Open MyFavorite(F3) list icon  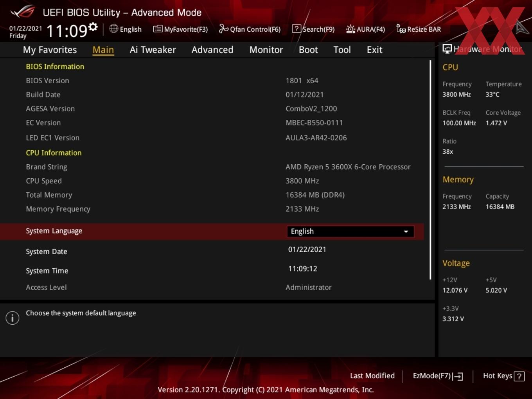pos(158,29)
